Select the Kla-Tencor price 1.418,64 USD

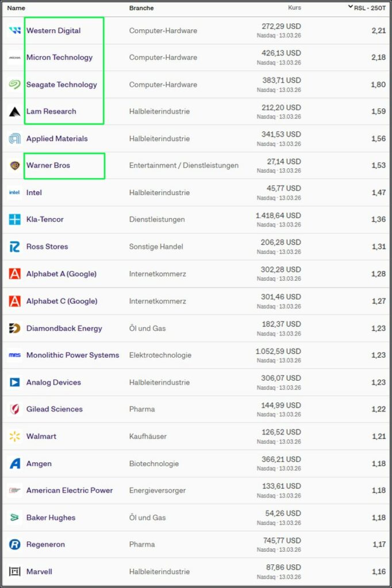pos(278,215)
